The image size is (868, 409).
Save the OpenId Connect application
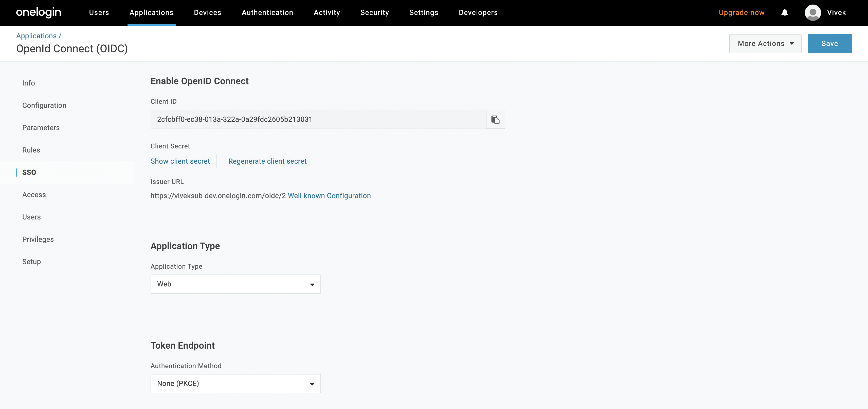tap(829, 43)
